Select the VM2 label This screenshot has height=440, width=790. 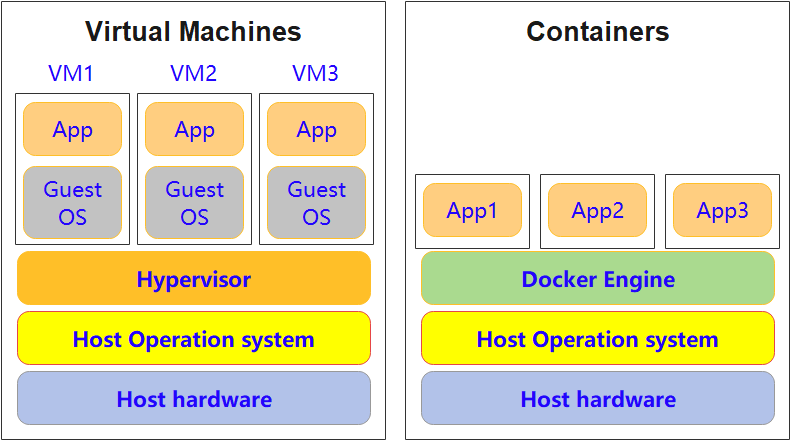coord(193,74)
